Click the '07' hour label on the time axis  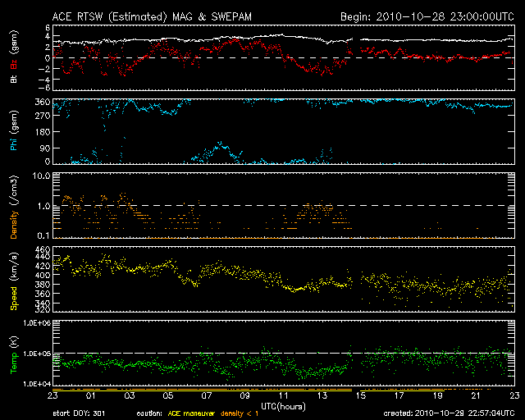207,396
